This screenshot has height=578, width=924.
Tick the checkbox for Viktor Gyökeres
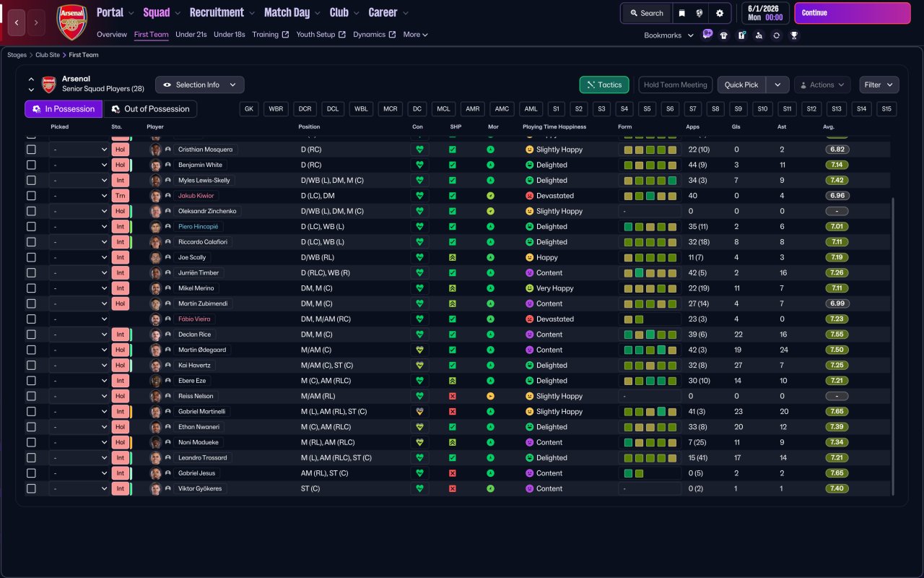(31, 488)
